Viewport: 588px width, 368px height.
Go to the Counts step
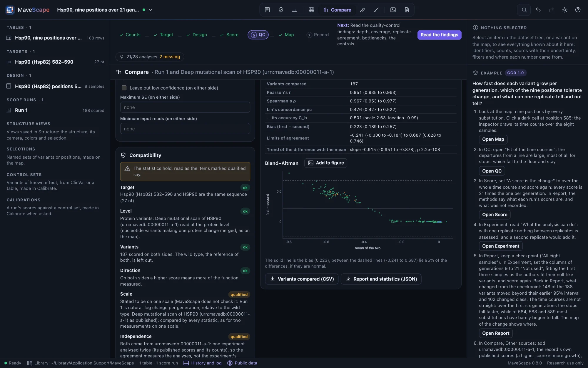coord(130,35)
